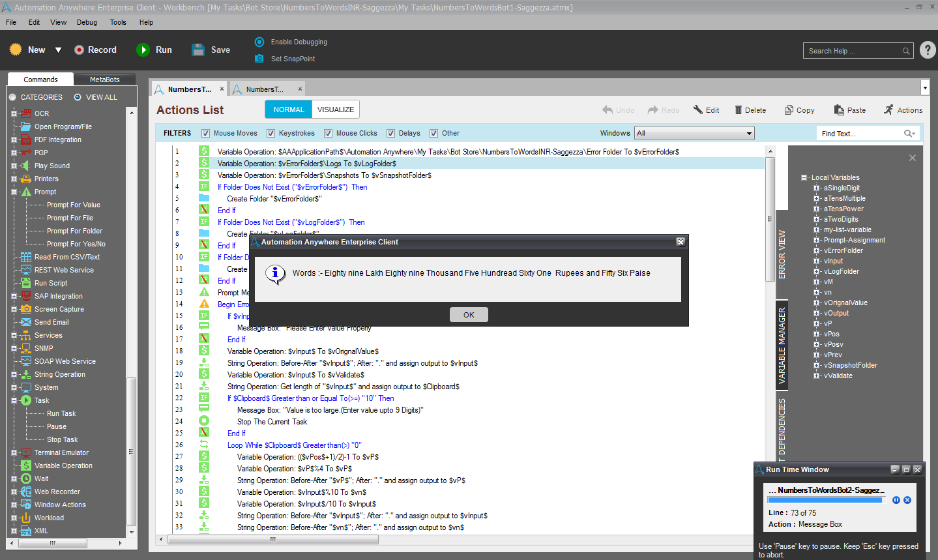This screenshot has width=938, height=560.
Task: Open the Actions running-man menu
Action: pos(888,110)
